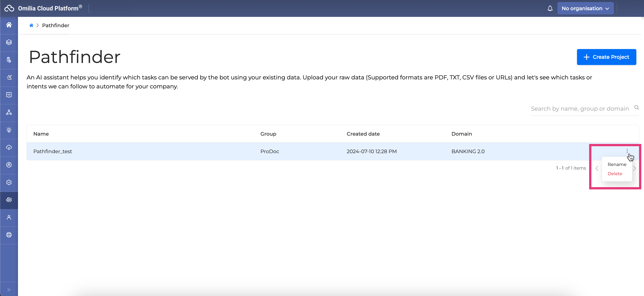This screenshot has height=296, width=644.
Task: Click the home breadcrumb icon
Action: click(x=31, y=25)
